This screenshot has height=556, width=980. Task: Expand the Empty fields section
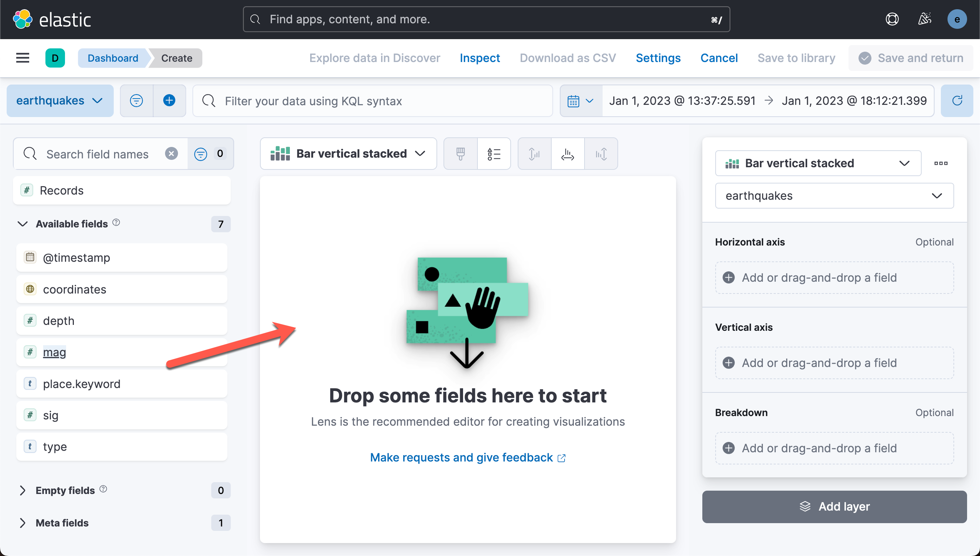click(x=23, y=490)
